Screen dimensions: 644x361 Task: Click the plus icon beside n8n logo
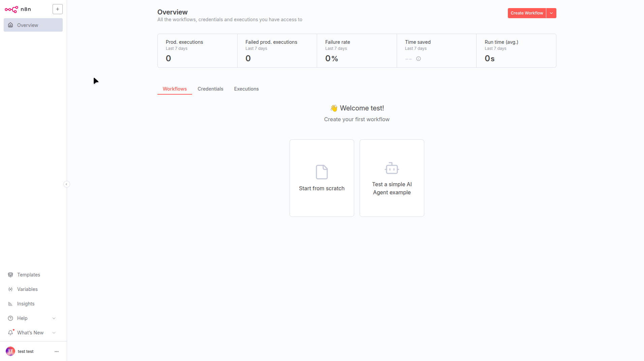coord(58,9)
